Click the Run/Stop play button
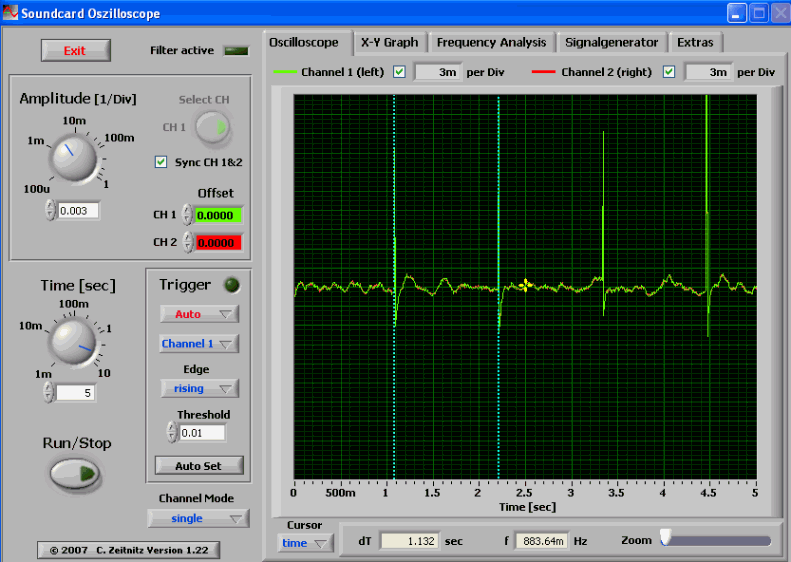This screenshot has height=562, width=791. coord(75,474)
